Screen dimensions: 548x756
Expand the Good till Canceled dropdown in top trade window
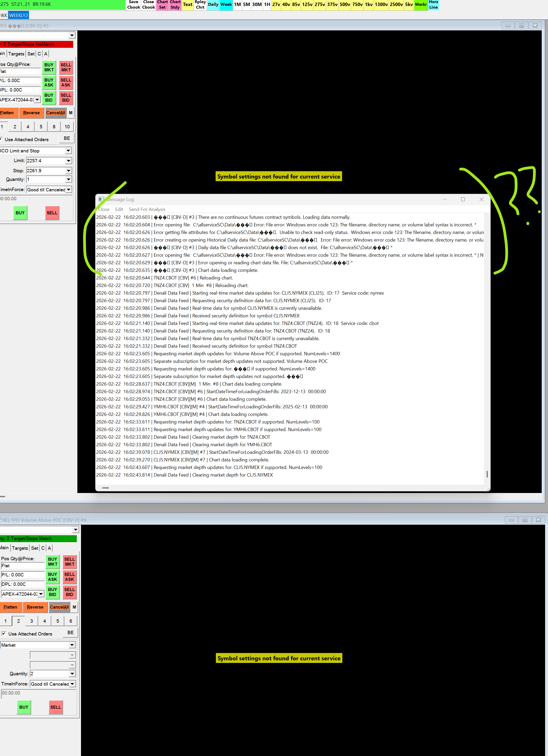point(69,190)
